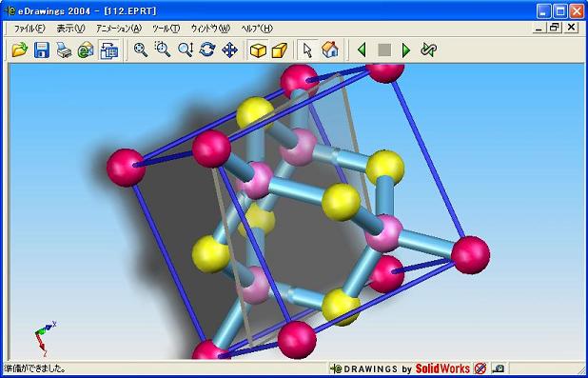Stop the animation playback

coord(384,50)
